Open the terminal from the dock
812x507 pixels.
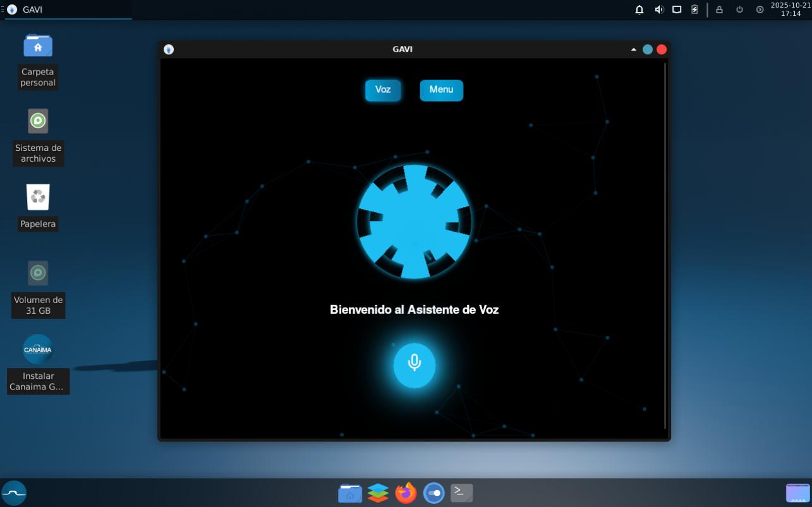click(461, 492)
